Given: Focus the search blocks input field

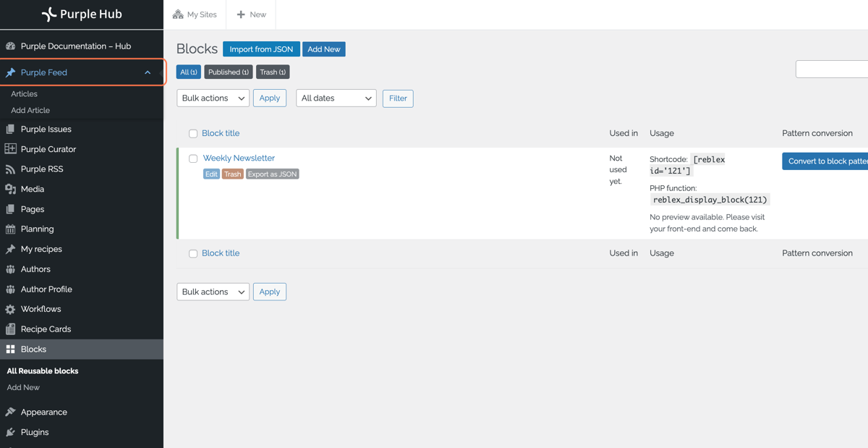Looking at the screenshot, I should (832, 69).
